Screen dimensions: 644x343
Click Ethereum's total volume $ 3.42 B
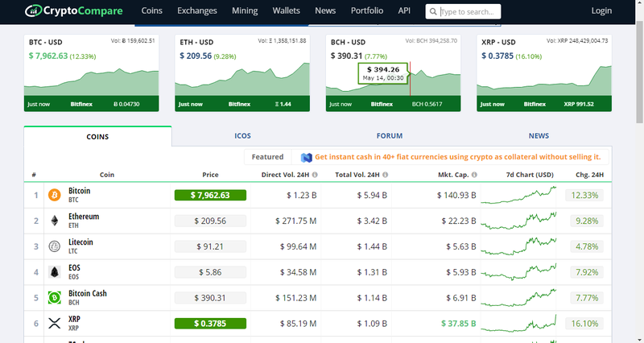coord(372,221)
